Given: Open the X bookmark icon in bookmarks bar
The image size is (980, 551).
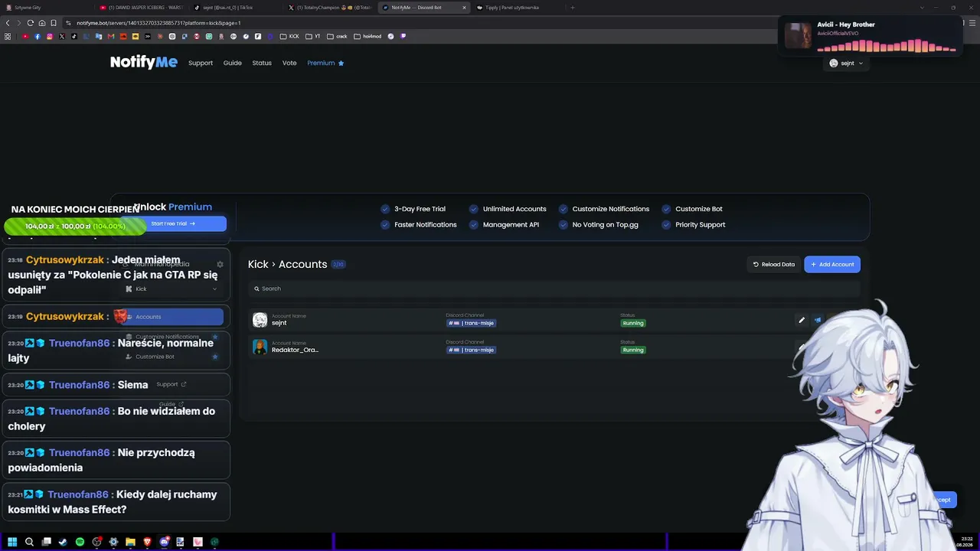Looking at the screenshot, I should pyautogui.click(x=62, y=36).
